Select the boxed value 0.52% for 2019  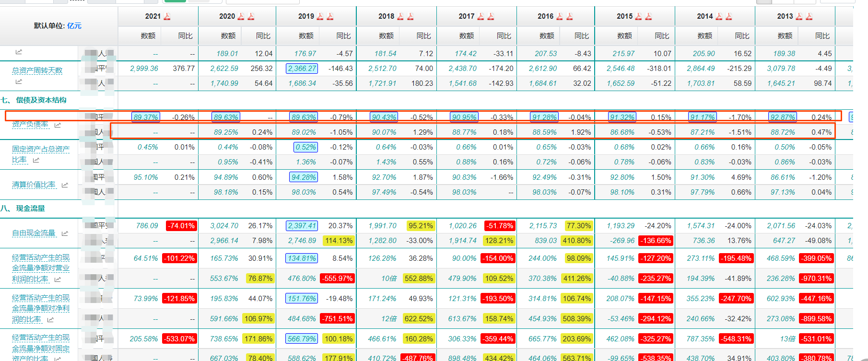pyautogui.click(x=306, y=147)
